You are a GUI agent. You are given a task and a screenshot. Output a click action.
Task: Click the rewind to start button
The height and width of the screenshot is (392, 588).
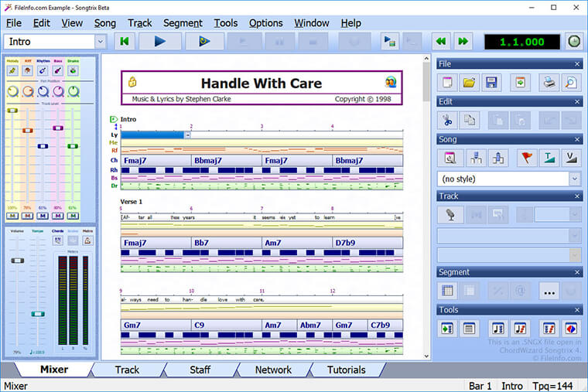pos(125,41)
